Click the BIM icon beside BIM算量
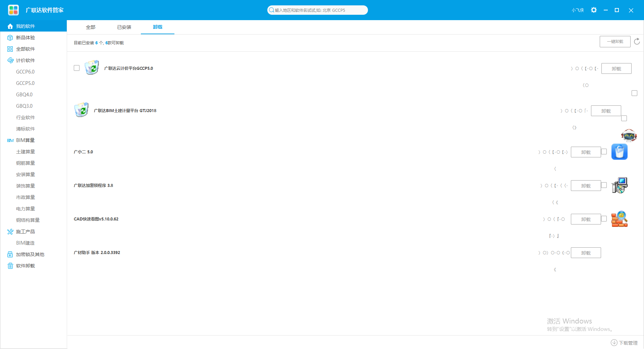The height and width of the screenshot is (349, 644). click(x=10, y=140)
